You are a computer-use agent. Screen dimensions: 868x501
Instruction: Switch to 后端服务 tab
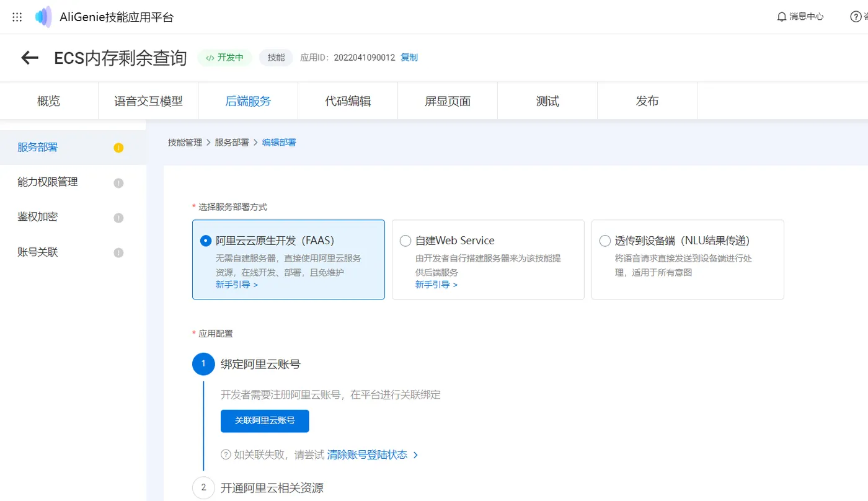pos(248,101)
